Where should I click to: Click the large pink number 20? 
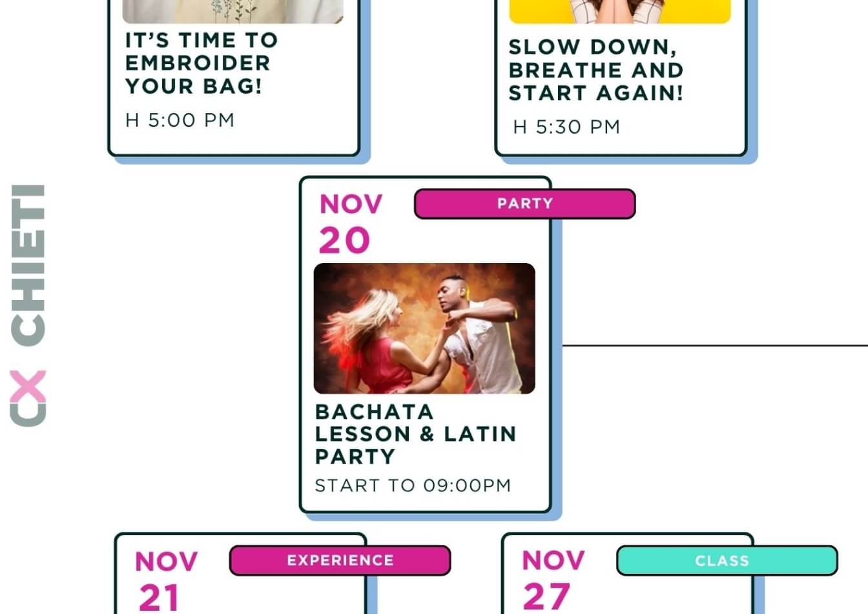[344, 241]
